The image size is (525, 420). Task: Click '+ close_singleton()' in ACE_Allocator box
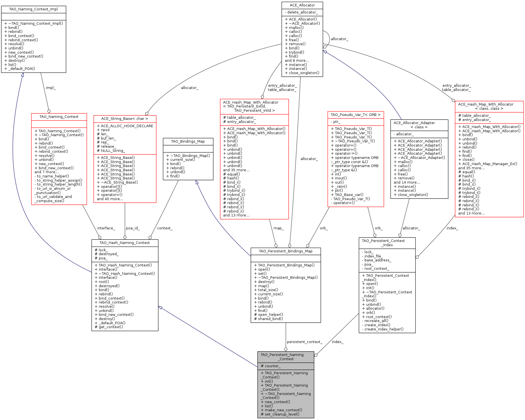(302, 73)
